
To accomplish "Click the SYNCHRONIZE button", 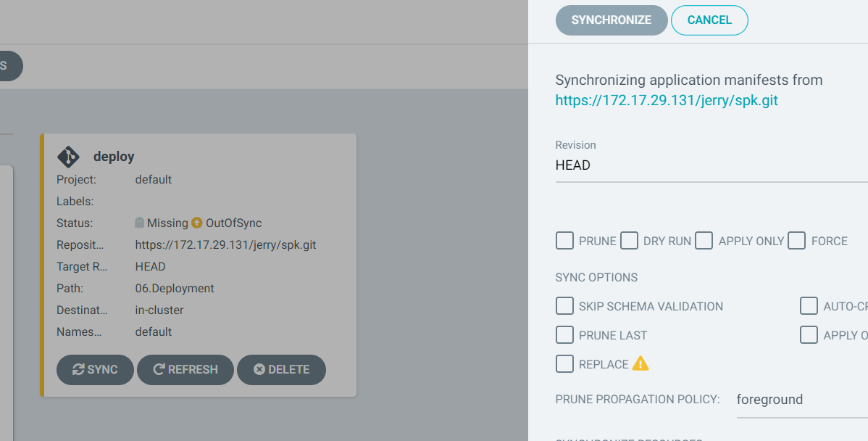I will point(612,20).
